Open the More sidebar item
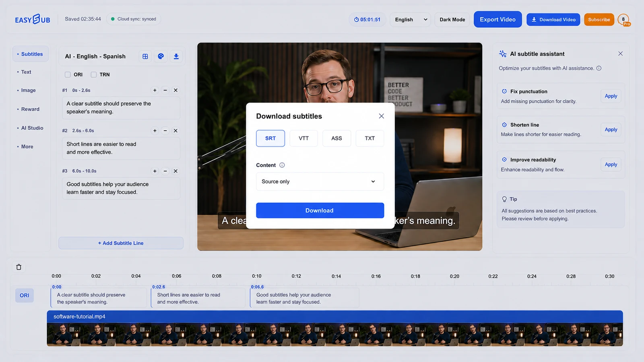 (x=27, y=146)
